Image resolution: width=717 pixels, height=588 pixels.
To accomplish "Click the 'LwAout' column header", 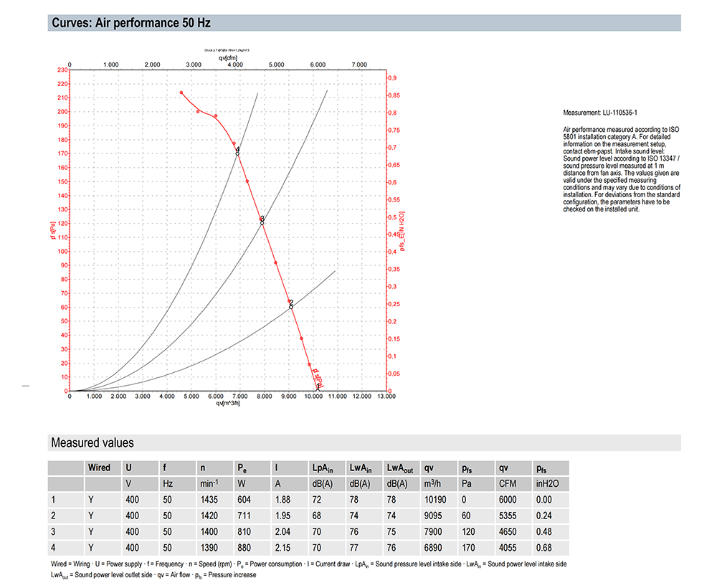I will (x=399, y=468).
